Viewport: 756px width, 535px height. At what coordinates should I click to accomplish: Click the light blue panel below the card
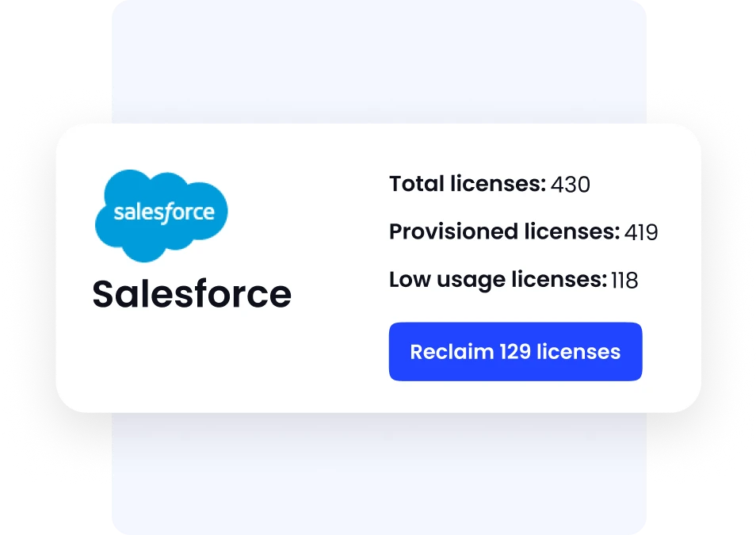click(379, 474)
